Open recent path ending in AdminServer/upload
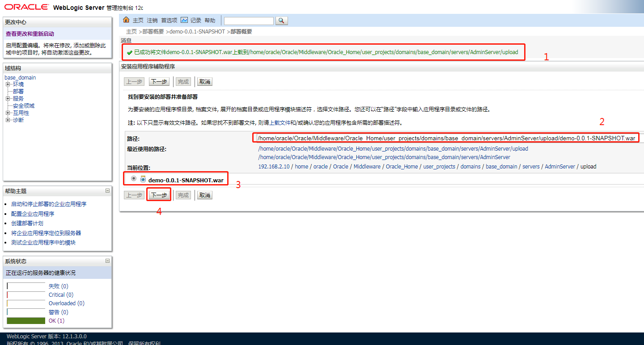Viewport: 644px width, 345px height. pyautogui.click(x=393, y=149)
